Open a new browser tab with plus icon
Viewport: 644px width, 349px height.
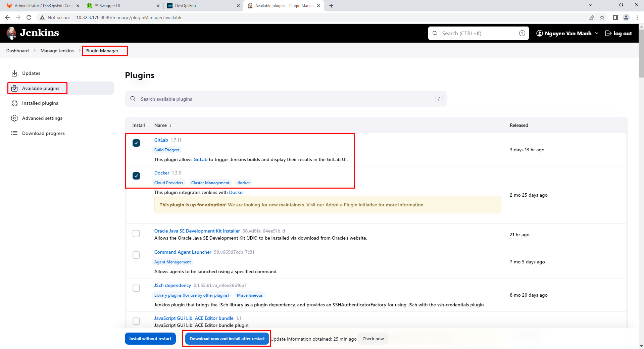(x=331, y=6)
